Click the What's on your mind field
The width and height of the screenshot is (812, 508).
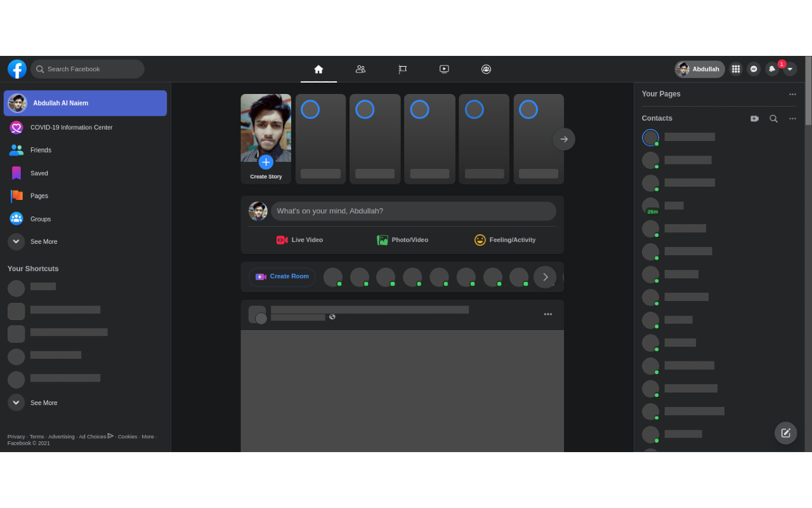pyautogui.click(x=413, y=211)
